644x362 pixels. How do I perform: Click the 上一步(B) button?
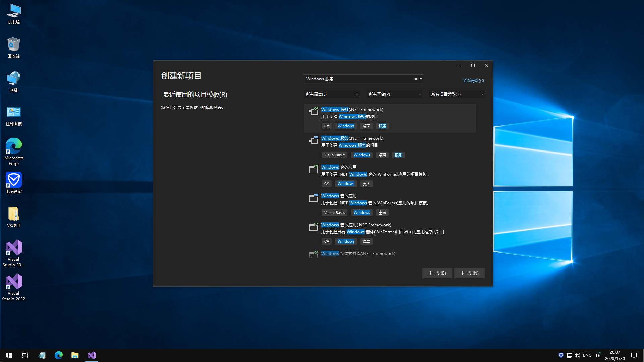click(x=437, y=273)
